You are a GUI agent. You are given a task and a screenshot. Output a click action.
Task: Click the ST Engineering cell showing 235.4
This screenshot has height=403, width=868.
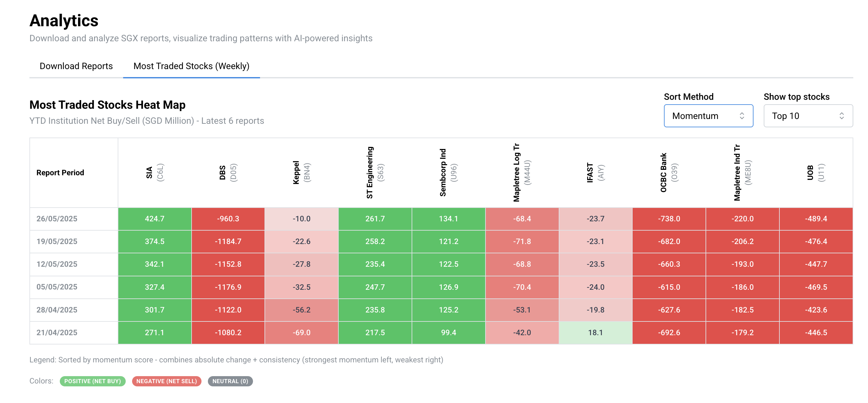point(375,264)
